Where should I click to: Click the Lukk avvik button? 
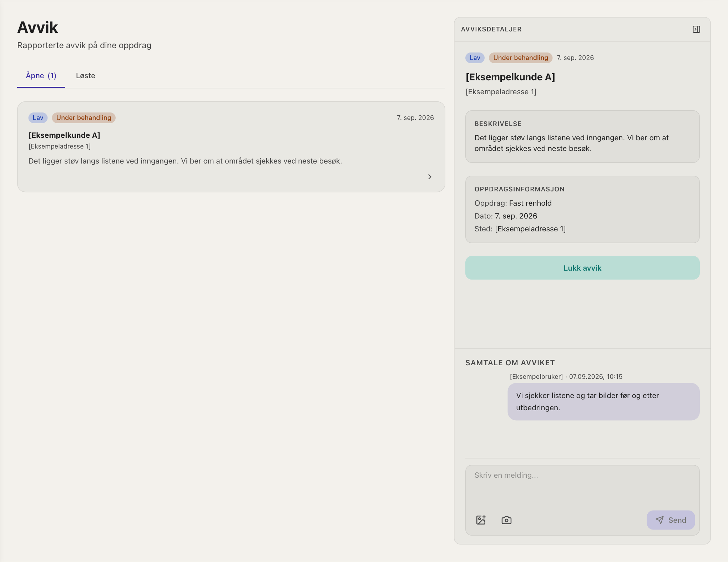[x=582, y=268]
